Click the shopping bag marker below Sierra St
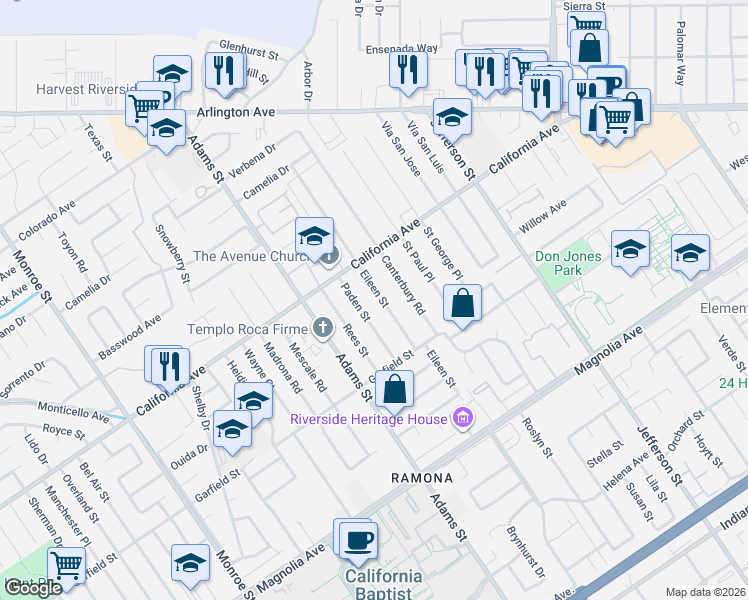This screenshot has height=600, width=748. pyautogui.click(x=590, y=47)
